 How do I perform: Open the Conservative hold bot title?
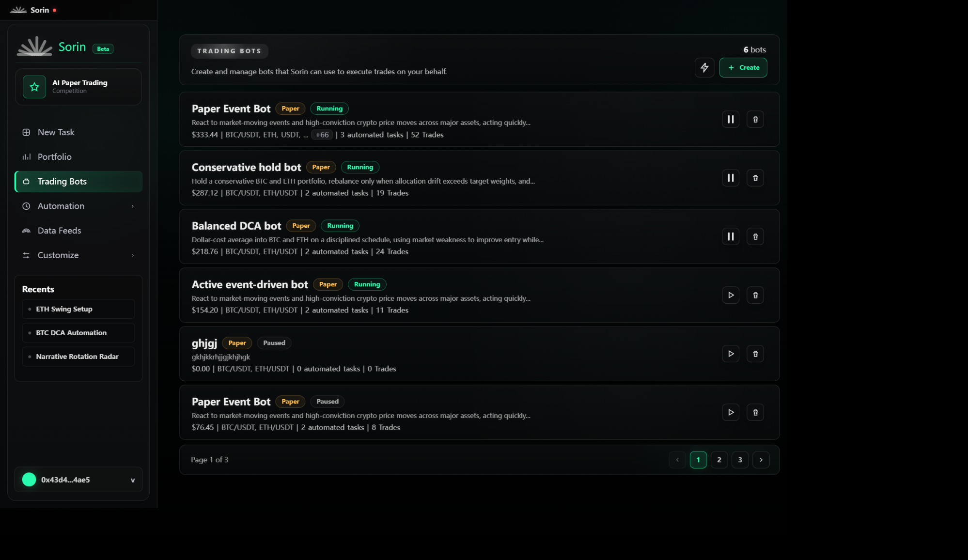click(246, 167)
